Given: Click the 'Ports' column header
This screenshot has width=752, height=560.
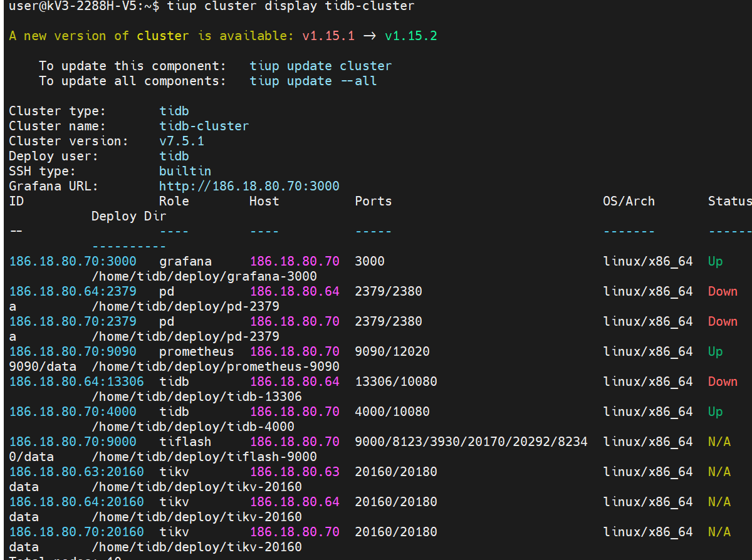Looking at the screenshot, I should click(x=373, y=201).
